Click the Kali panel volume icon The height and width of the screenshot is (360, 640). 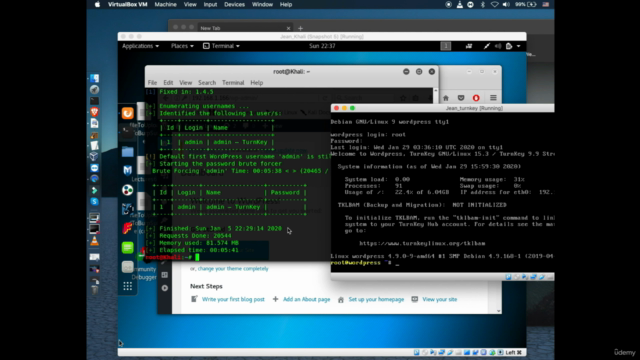[x=498, y=46]
